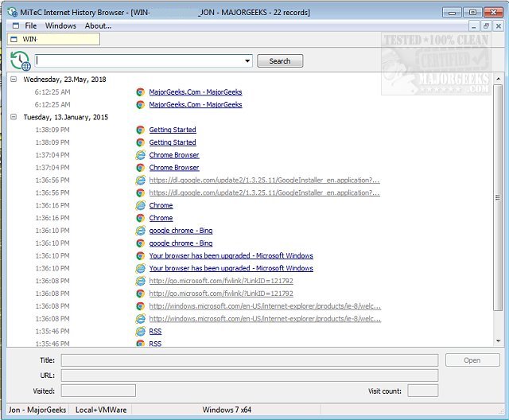Open the Chrome Browser link beside the IE icon
Viewport: 509px width, 420px height.
point(174,155)
